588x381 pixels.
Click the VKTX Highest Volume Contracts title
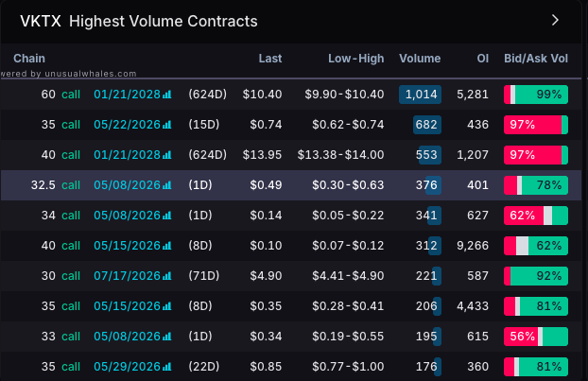[139, 22]
